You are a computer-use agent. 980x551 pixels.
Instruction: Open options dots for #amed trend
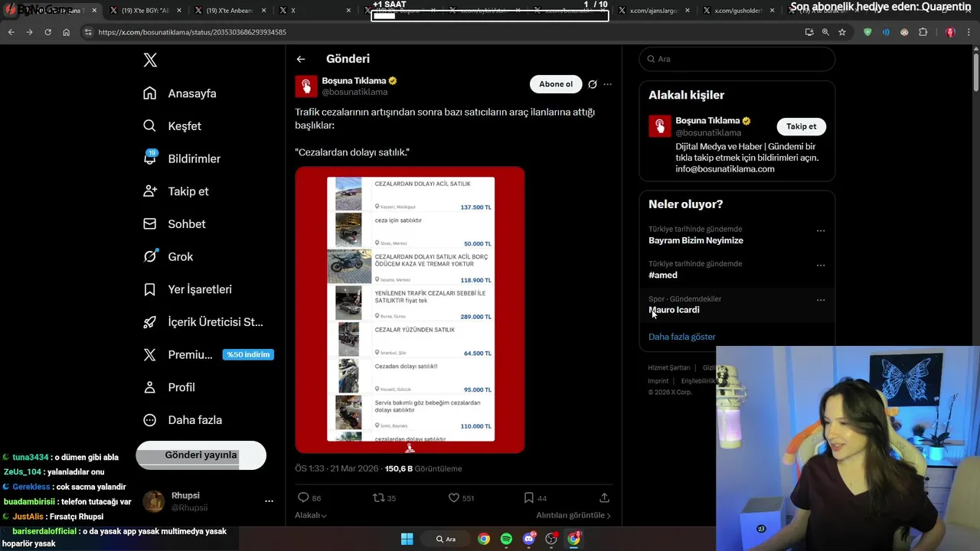point(821,266)
